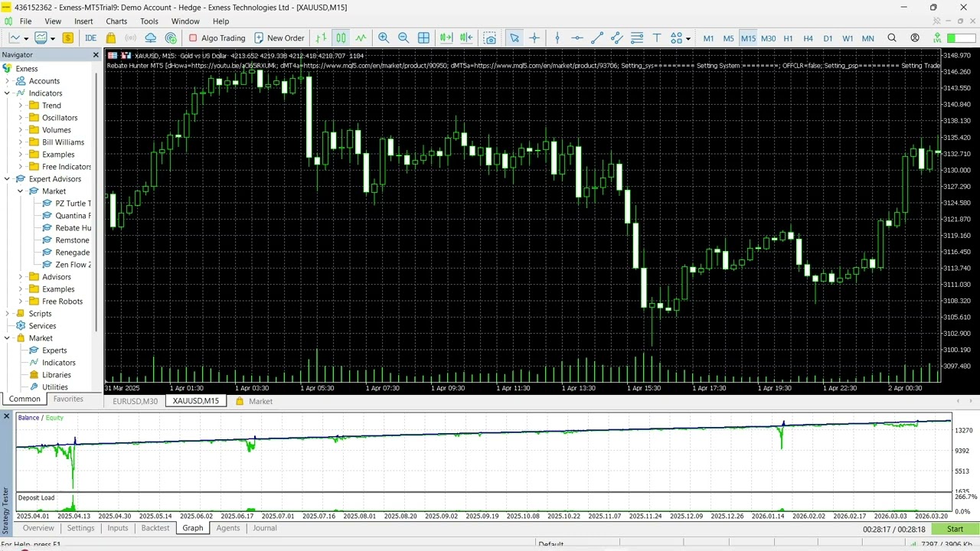
Task: Select the crosshair tool
Action: [534, 37]
